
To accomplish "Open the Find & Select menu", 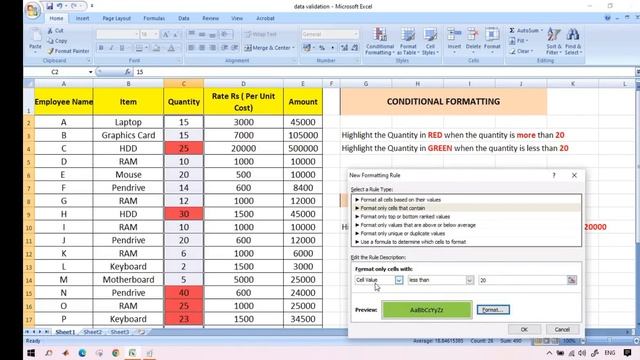I will (573, 41).
